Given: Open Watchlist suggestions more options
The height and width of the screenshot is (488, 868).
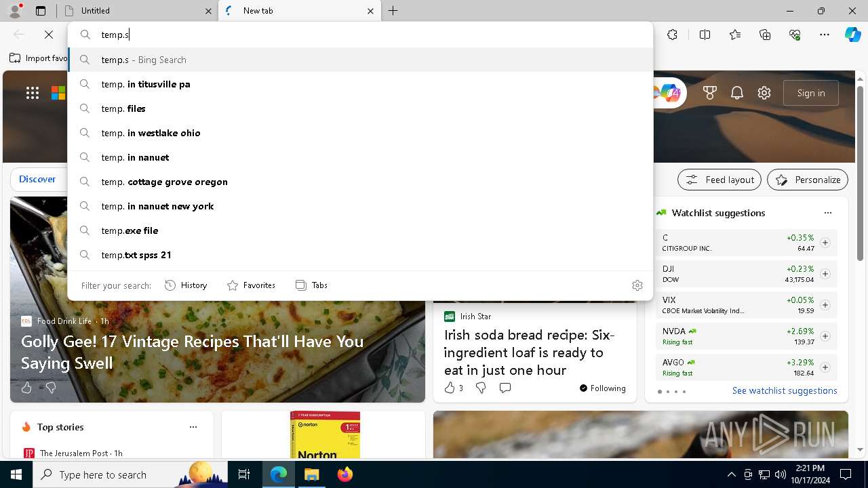Looking at the screenshot, I should coord(828,213).
